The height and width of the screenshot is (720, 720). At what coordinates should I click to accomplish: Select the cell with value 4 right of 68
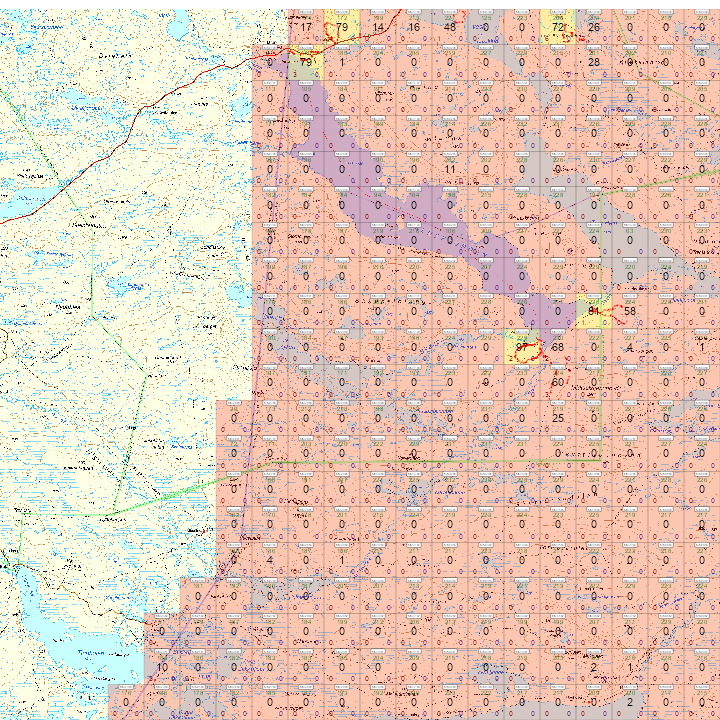630,347
